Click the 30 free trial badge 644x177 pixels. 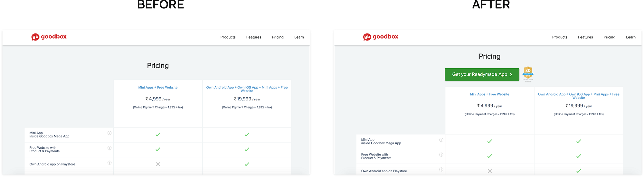point(528,74)
